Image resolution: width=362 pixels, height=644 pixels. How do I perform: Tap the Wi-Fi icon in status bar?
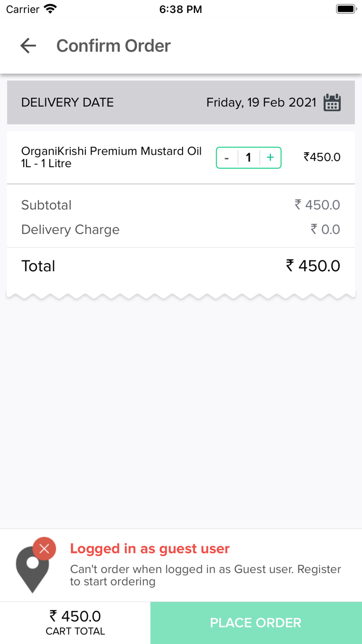[x=50, y=8]
